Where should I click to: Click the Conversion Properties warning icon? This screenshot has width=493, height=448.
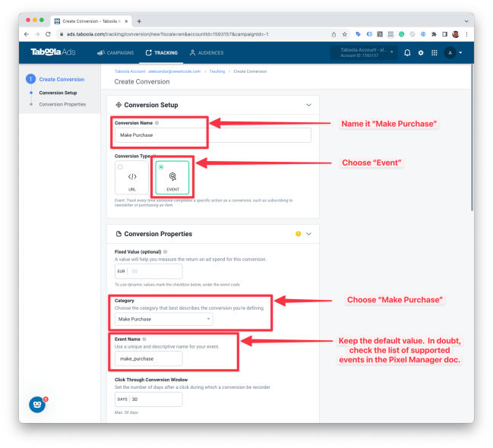298,234
